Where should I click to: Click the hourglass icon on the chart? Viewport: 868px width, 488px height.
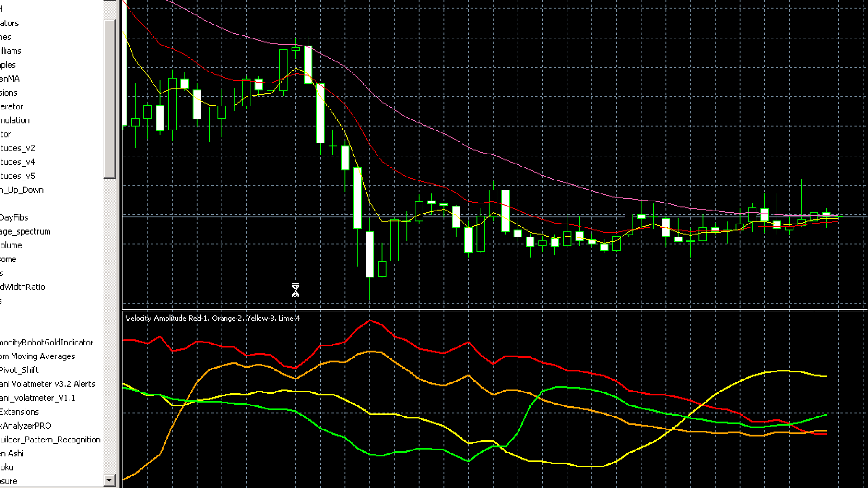[x=296, y=291]
